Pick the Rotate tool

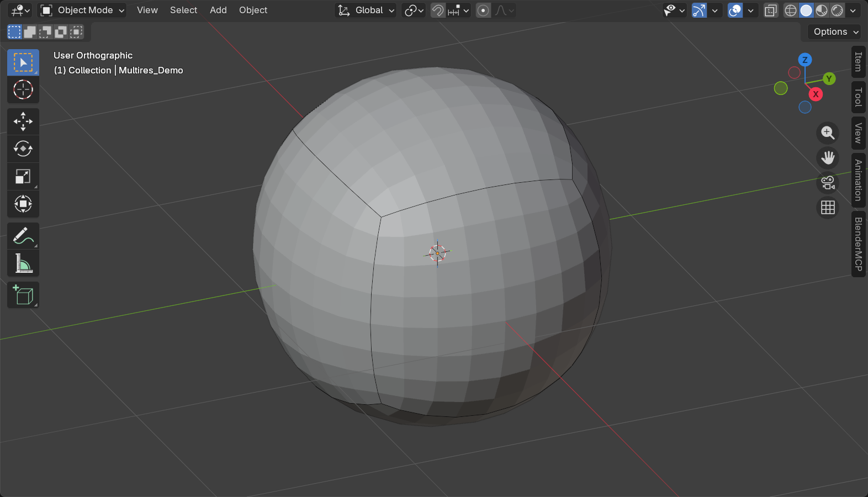tap(23, 149)
